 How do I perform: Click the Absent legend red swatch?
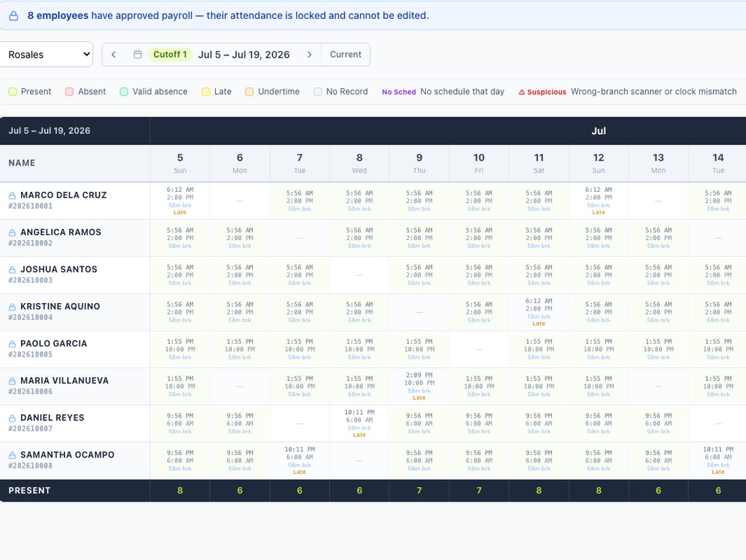[69, 92]
